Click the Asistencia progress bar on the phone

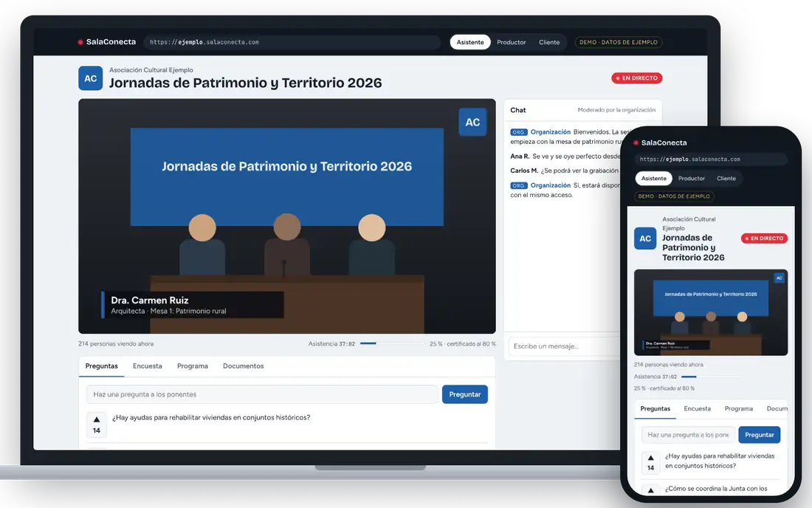pyautogui.click(x=711, y=377)
